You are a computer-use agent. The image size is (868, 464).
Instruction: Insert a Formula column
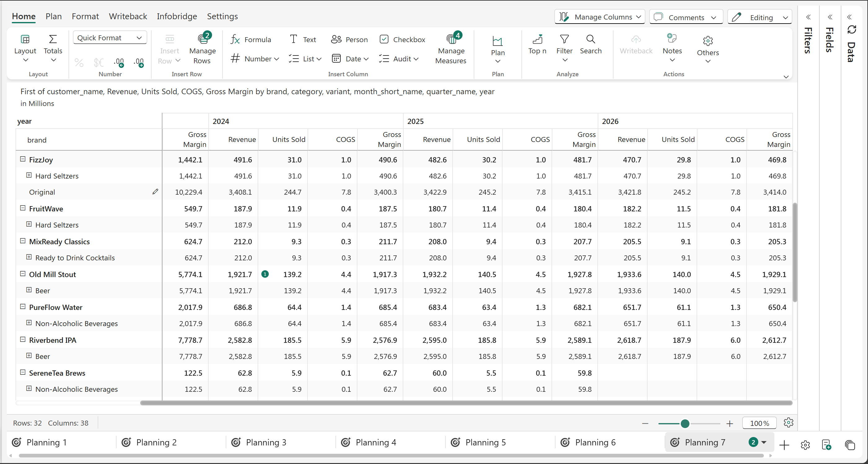point(251,40)
